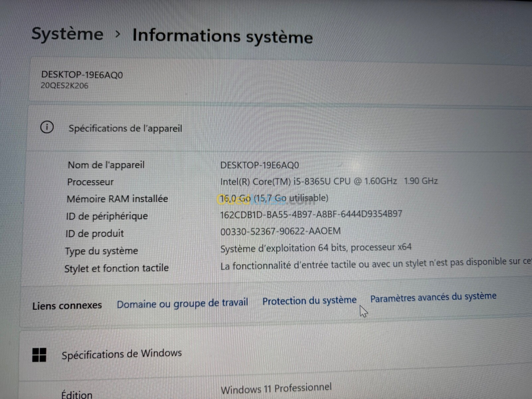Select the Stylet et fonction tactile label

(116, 268)
